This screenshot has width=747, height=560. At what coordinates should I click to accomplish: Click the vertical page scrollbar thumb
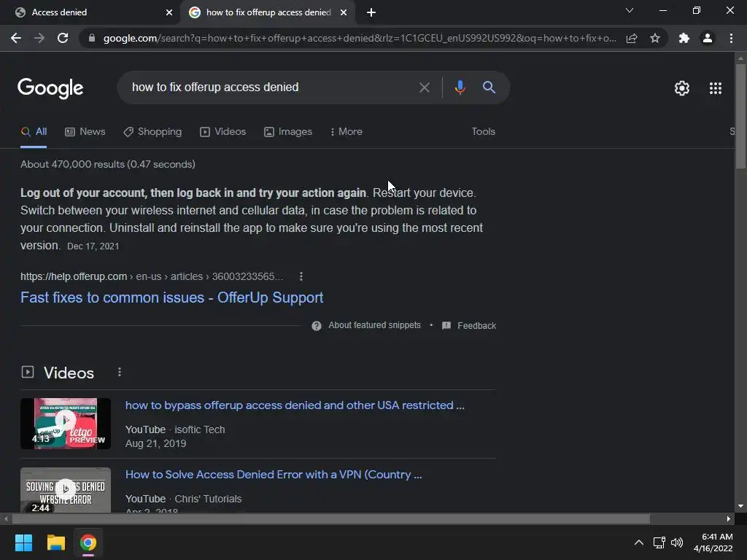point(740,116)
